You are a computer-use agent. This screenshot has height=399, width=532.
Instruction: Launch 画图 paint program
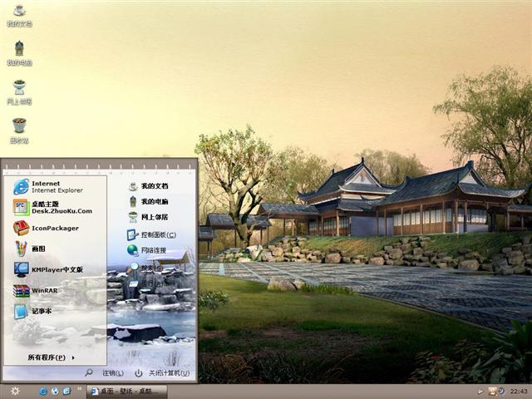tap(30, 249)
